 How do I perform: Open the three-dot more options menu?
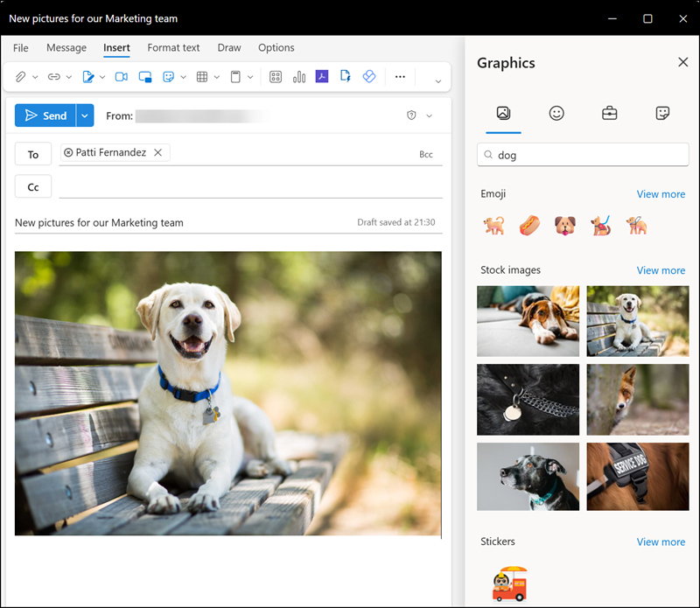click(400, 77)
